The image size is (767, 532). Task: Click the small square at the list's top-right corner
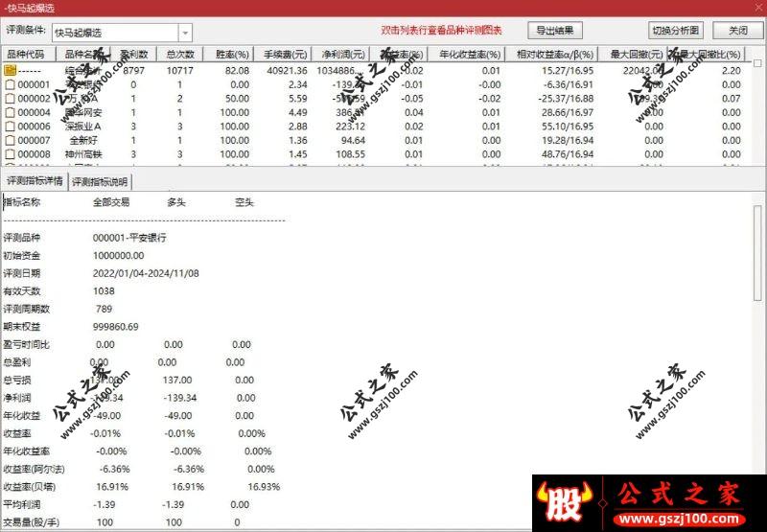click(x=757, y=63)
